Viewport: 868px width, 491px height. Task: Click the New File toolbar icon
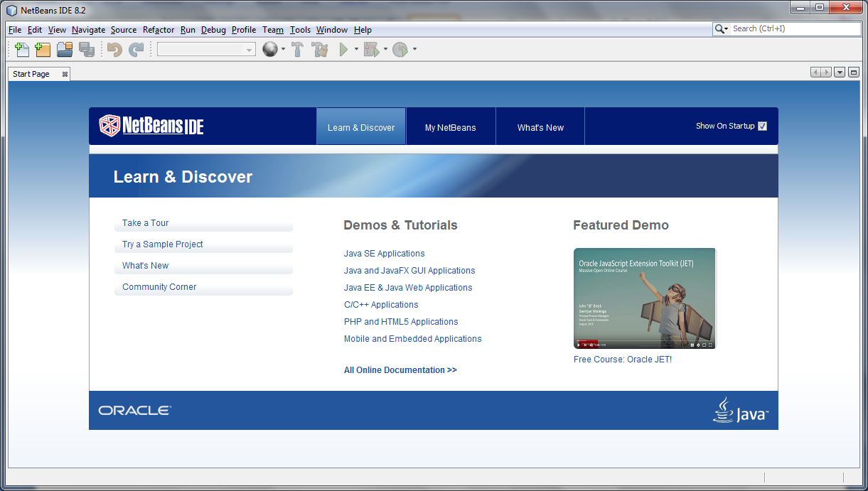pos(22,50)
